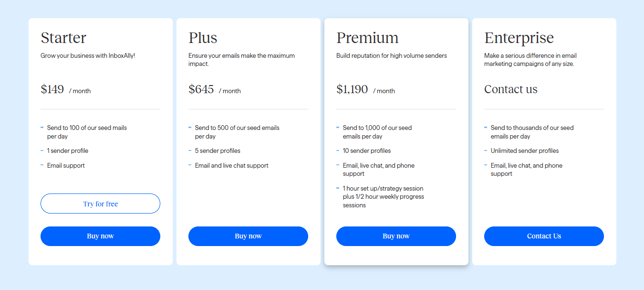The image size is (644, 290).
Task: Click the Contact Us button
Action: click(544, 236)
